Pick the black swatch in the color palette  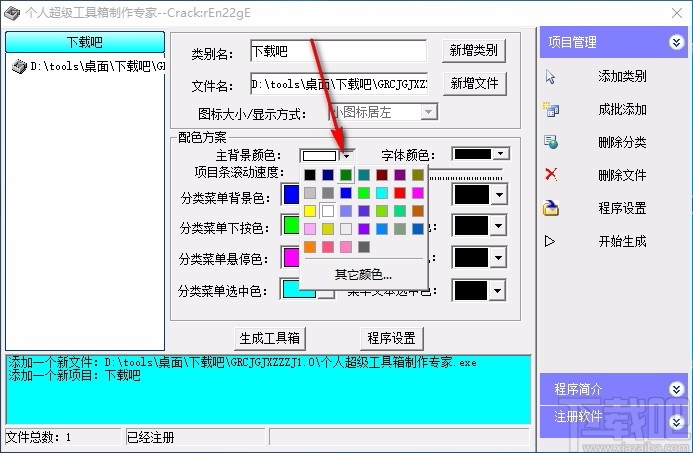[310, 175]
